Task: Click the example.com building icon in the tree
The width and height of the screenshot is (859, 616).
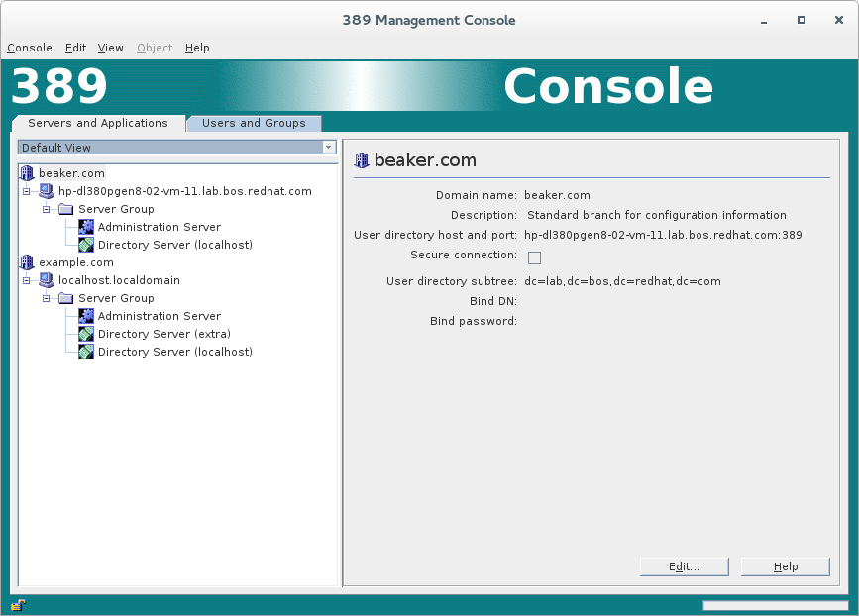Action: (27, 262)
